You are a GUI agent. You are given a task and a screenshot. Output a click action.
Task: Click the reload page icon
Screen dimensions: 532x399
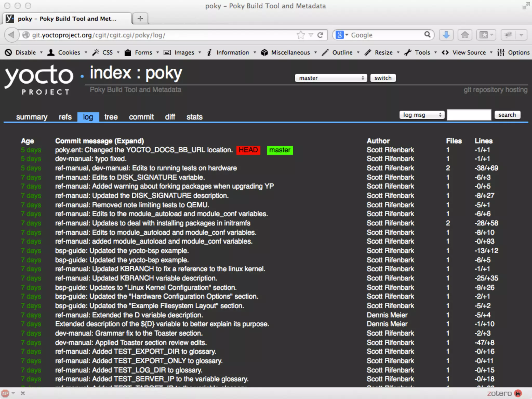pyautogui.click(x=320, y=35)
